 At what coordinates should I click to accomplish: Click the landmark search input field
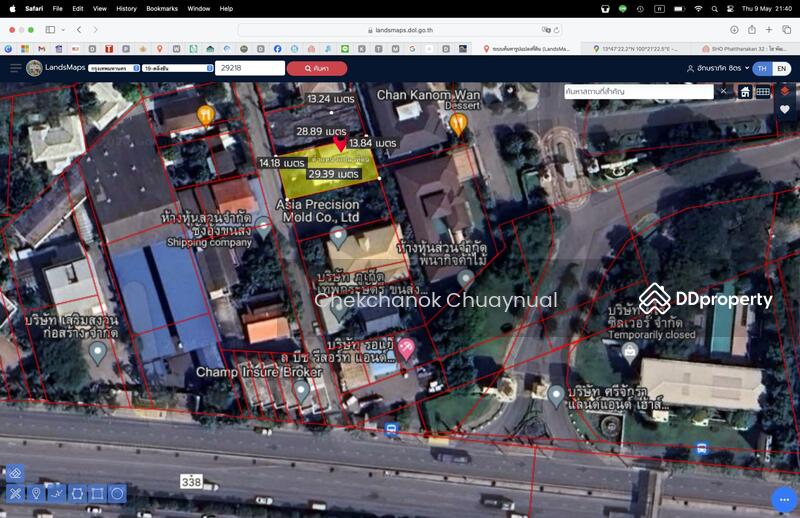click(638, 91)
